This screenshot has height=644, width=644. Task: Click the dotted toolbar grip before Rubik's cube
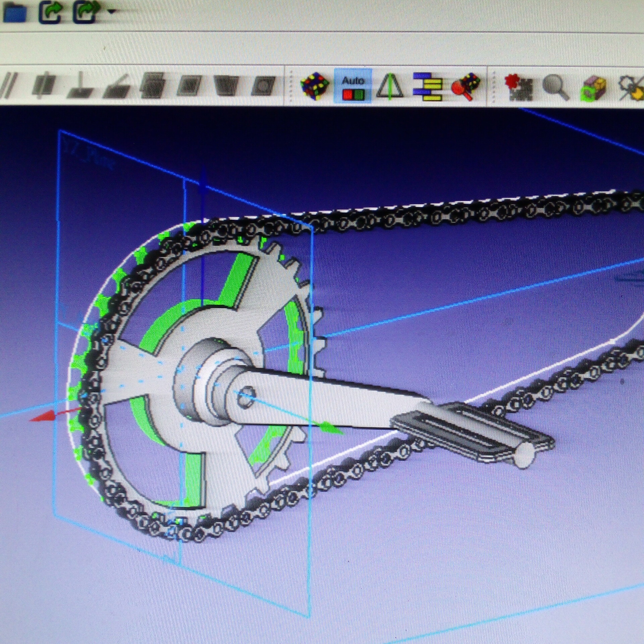(x=290, y=87)
